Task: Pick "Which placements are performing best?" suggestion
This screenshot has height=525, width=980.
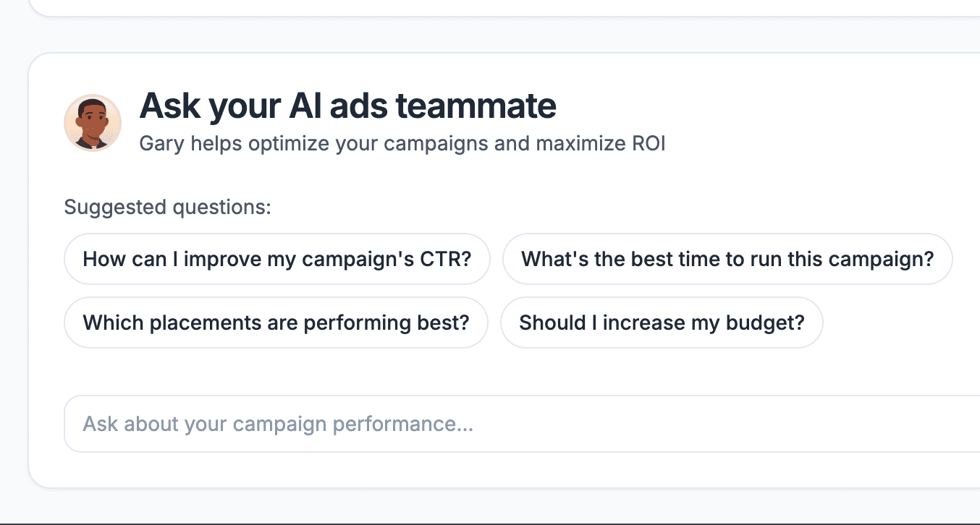Action: [x=276, y=323]
